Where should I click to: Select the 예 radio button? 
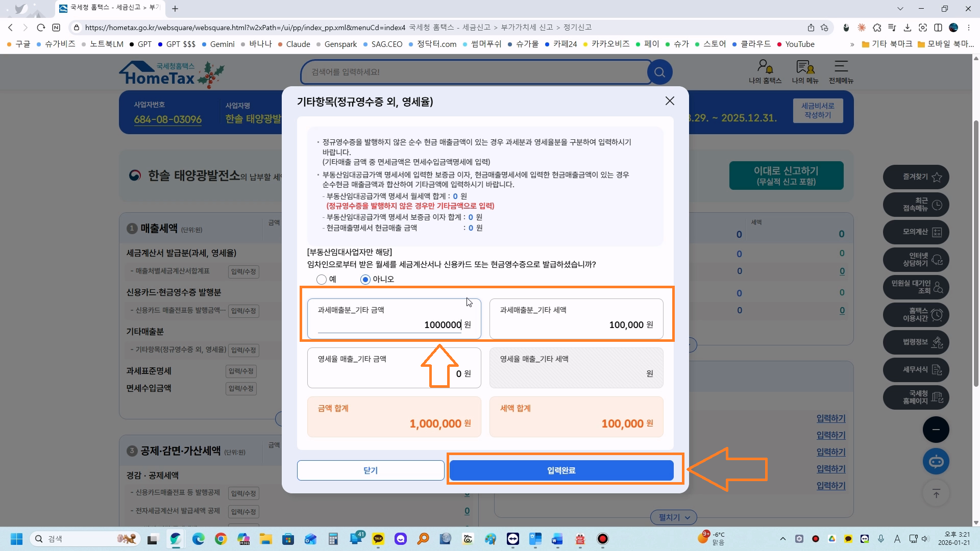[322, 280]
